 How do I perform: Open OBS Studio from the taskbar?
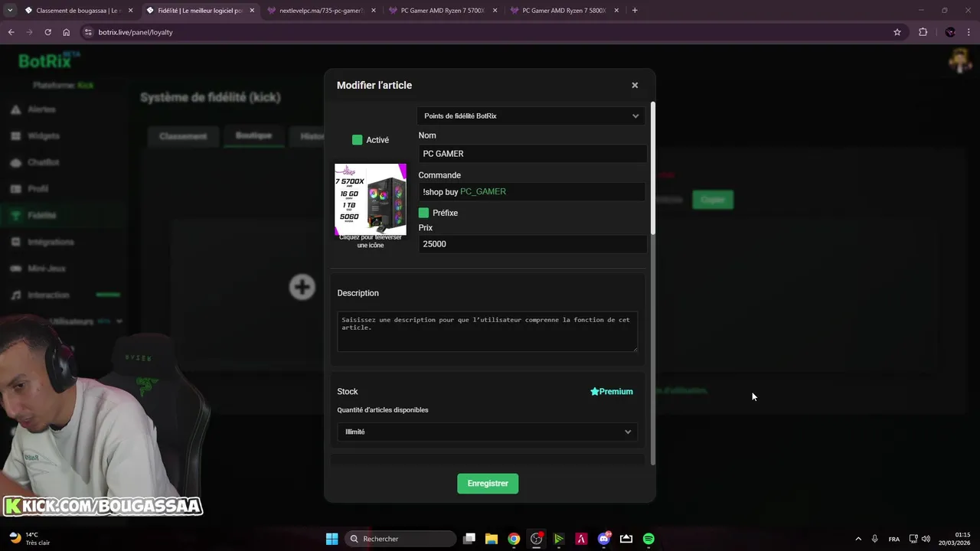(537, 539)
